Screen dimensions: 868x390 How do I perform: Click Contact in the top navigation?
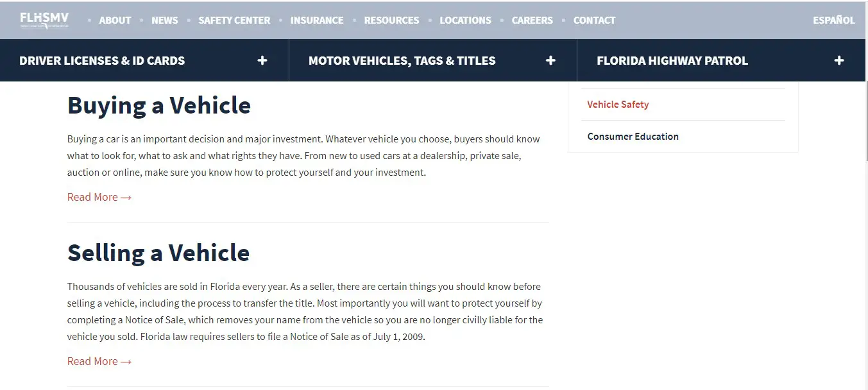tap(594, 20)
